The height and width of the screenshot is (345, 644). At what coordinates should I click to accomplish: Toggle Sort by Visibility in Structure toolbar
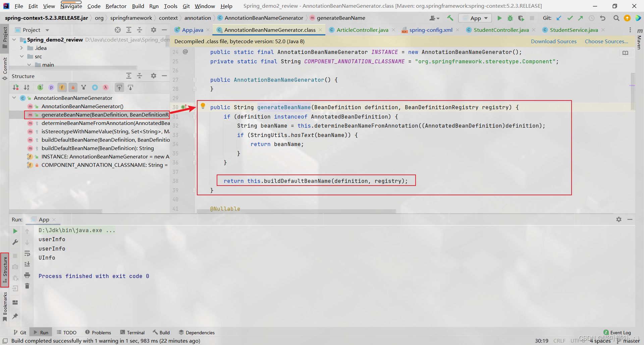tap(16, 87)
